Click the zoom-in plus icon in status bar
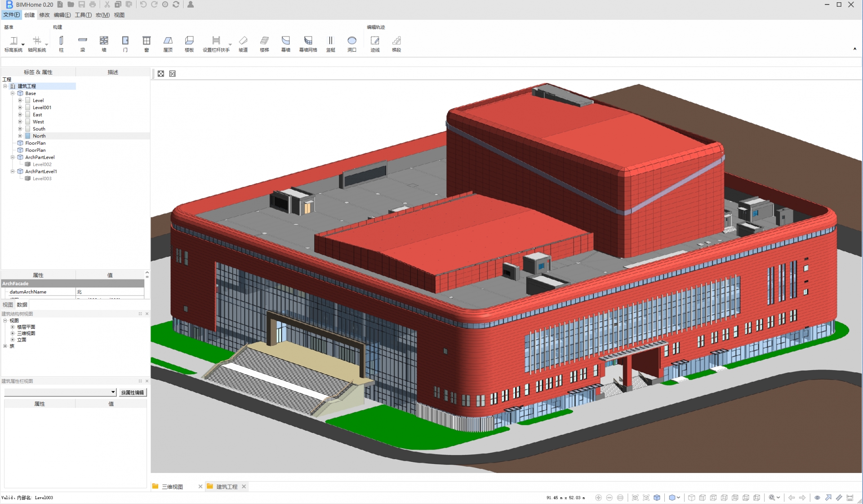 [598, 498]
